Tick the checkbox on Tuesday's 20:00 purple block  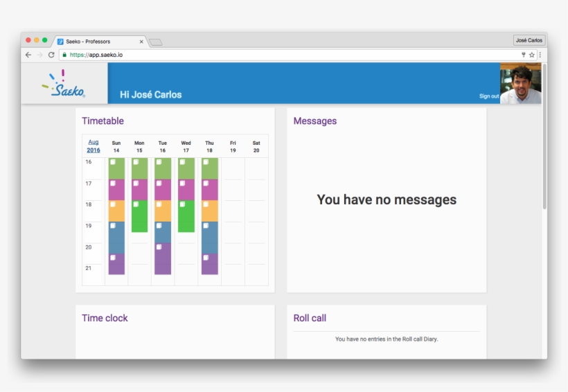(x=159, y=247)
